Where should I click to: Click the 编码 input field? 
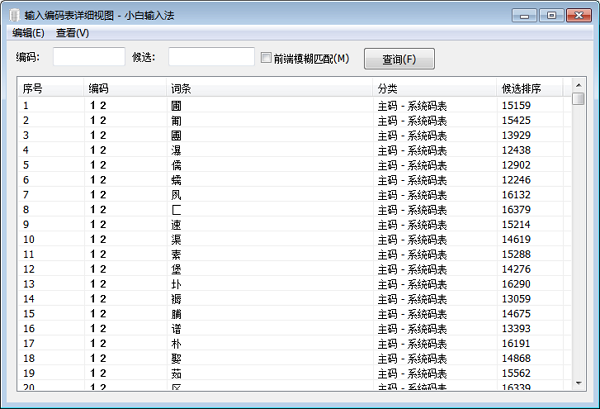[x=88, y=58]
